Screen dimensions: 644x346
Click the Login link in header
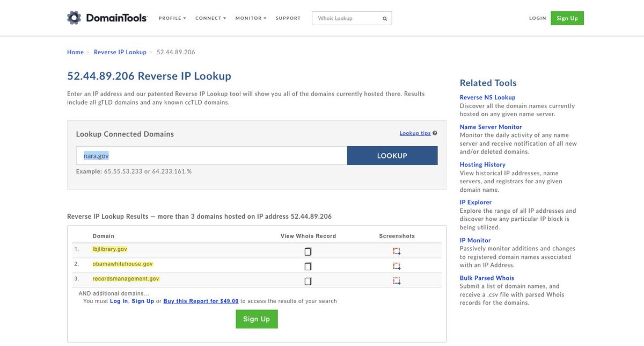click(x=537, y=18)
